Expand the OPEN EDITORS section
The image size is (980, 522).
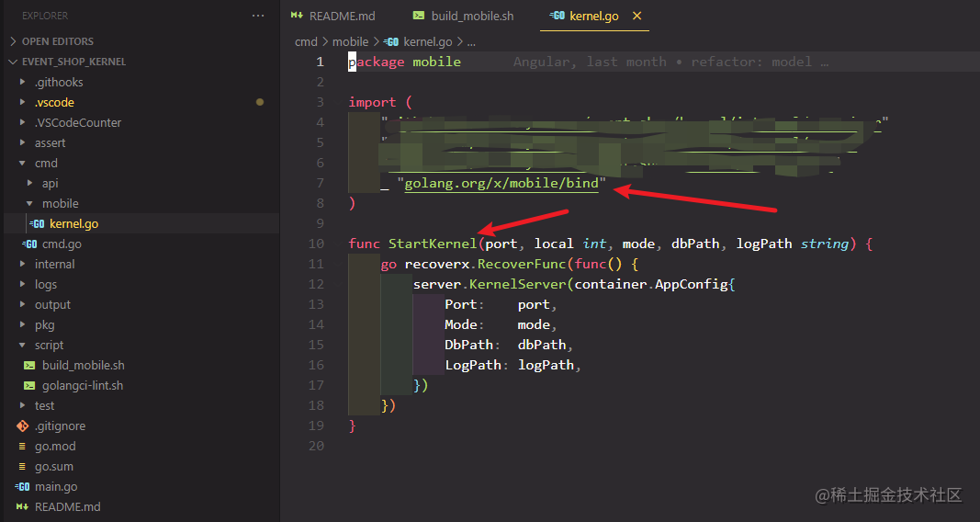point(13,41)
